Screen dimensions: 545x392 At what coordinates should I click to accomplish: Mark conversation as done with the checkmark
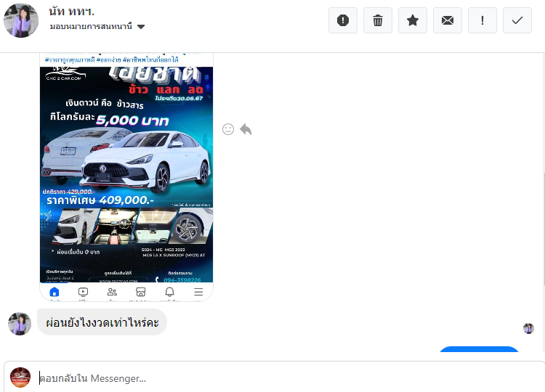tap(517, 20)
